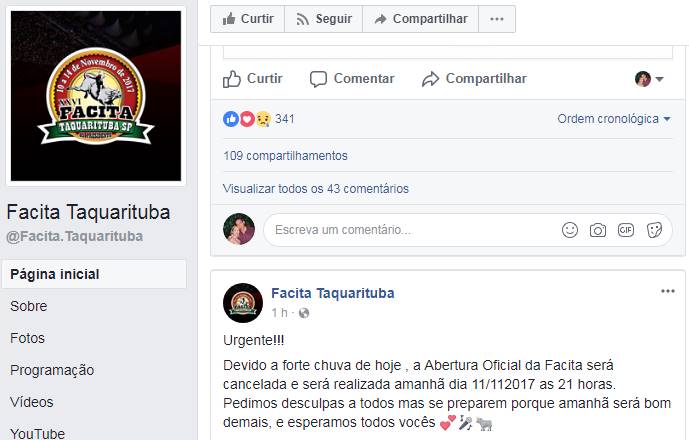The height and width of the screenshot is (440, 689).
Task: Select Sobre in the sidebar menu
Action: [29, 306]
